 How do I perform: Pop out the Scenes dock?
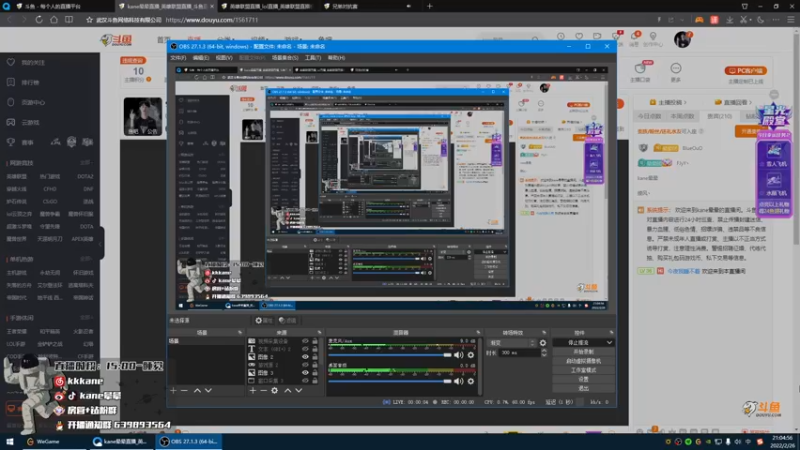click(240, 333)
